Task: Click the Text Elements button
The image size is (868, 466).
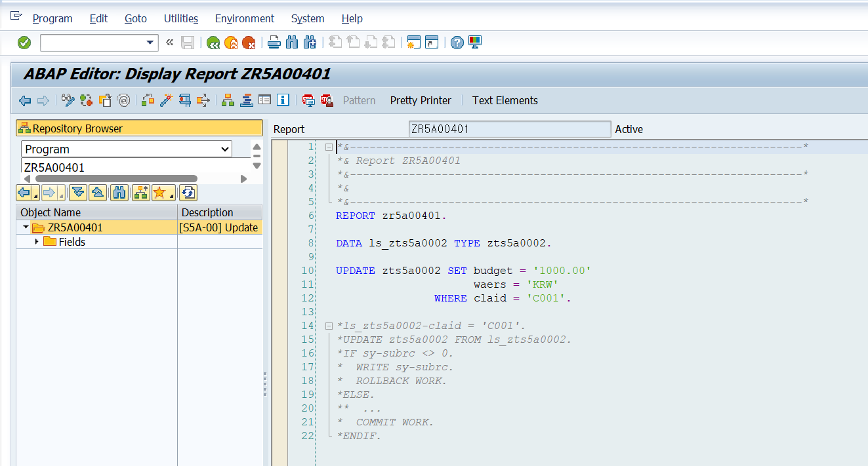Action: click(505, 100)
